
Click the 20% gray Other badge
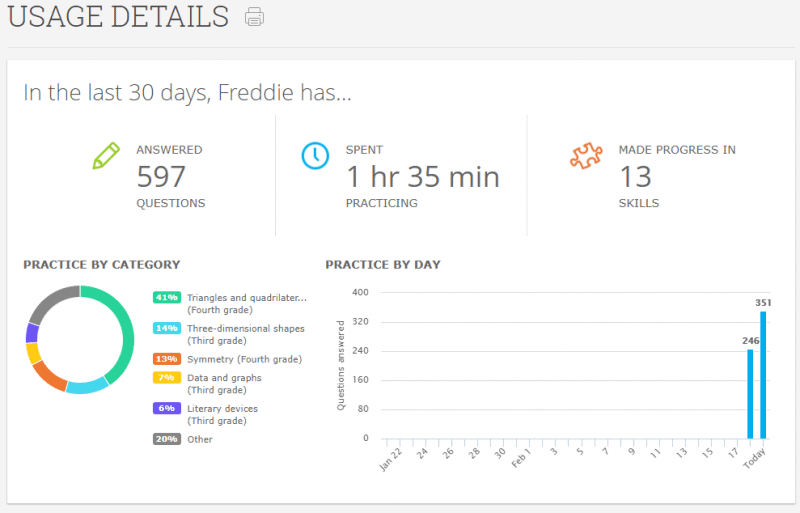point(166,439)
